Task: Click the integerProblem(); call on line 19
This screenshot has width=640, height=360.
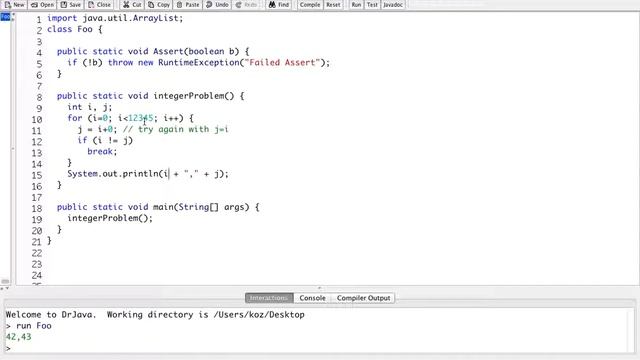Action: [x=110, y=218]
